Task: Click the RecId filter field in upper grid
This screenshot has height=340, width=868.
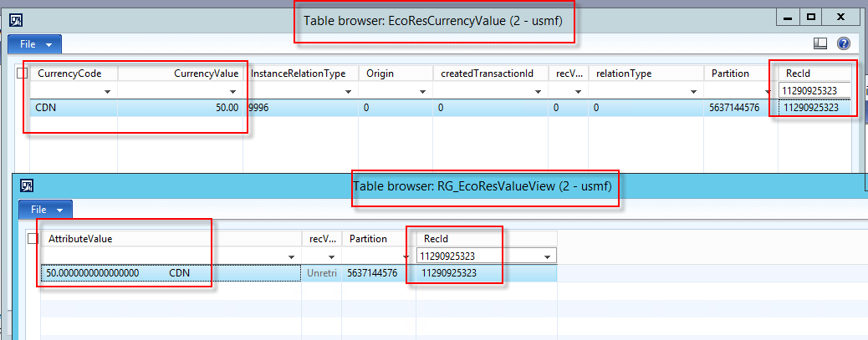Action: coord(814,90)
